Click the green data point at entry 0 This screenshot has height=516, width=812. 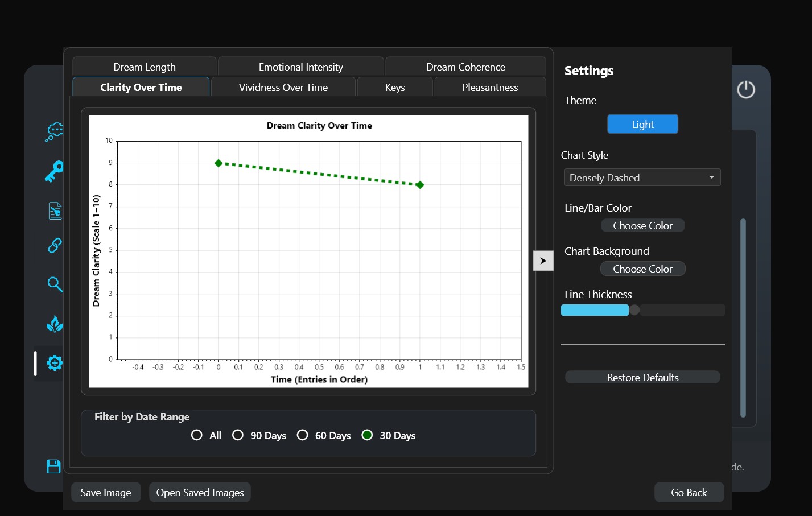219,163
